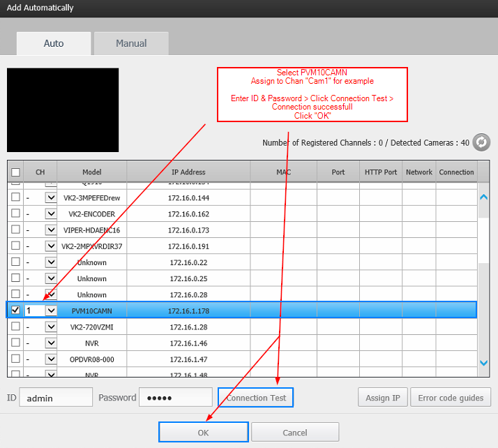Open channel dropdown for 172.16.0.25
The image size is (498, 448).
[x=51, y=278]
